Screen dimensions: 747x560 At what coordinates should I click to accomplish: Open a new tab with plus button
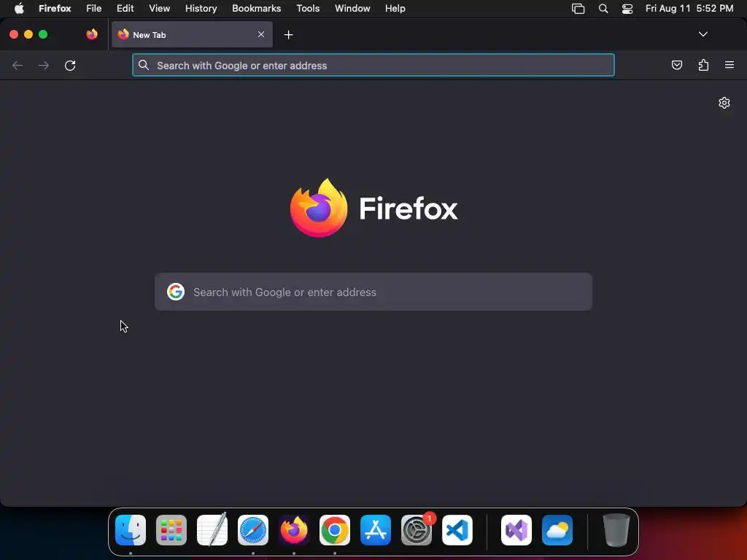(288, 35)
